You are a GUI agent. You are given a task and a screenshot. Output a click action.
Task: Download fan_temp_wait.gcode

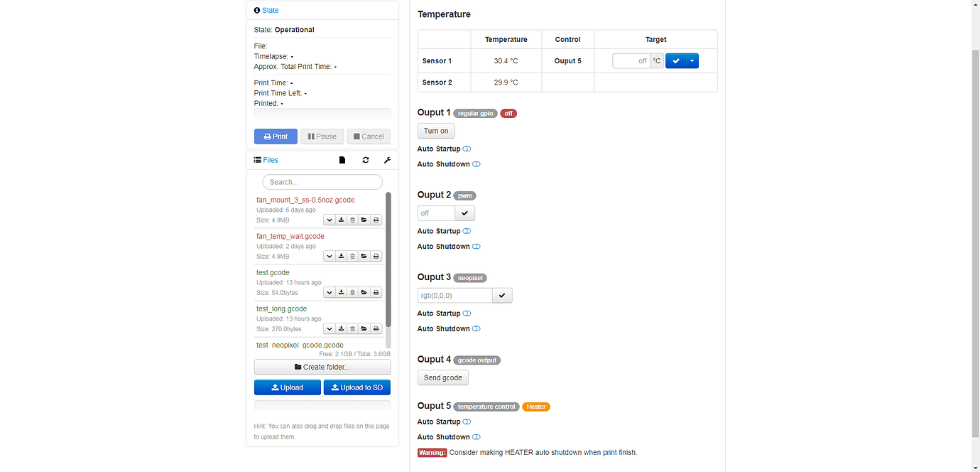click(341, 255)
